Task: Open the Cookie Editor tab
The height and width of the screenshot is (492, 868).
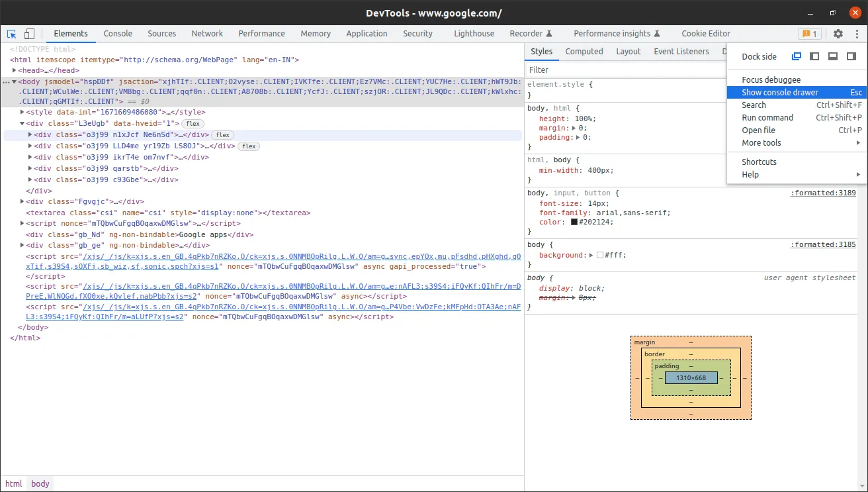Action: click(706, 34)
